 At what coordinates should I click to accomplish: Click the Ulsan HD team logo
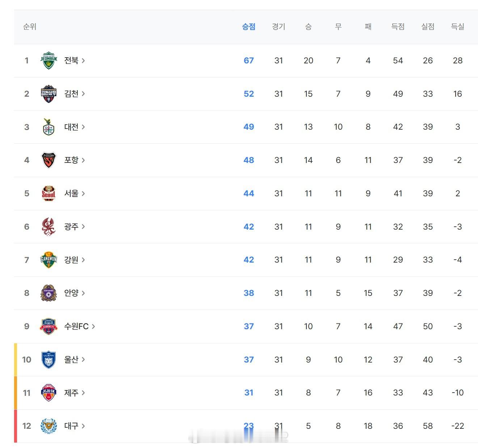click(48, 360)
